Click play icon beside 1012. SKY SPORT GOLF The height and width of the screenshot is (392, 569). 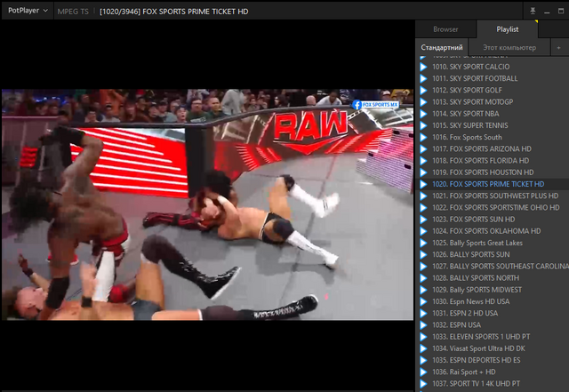423,90
